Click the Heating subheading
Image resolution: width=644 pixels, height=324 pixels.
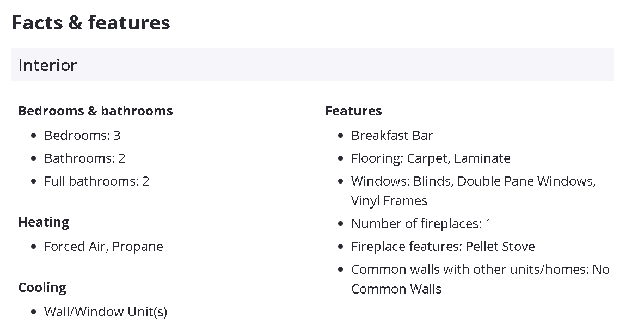[44, 222]
